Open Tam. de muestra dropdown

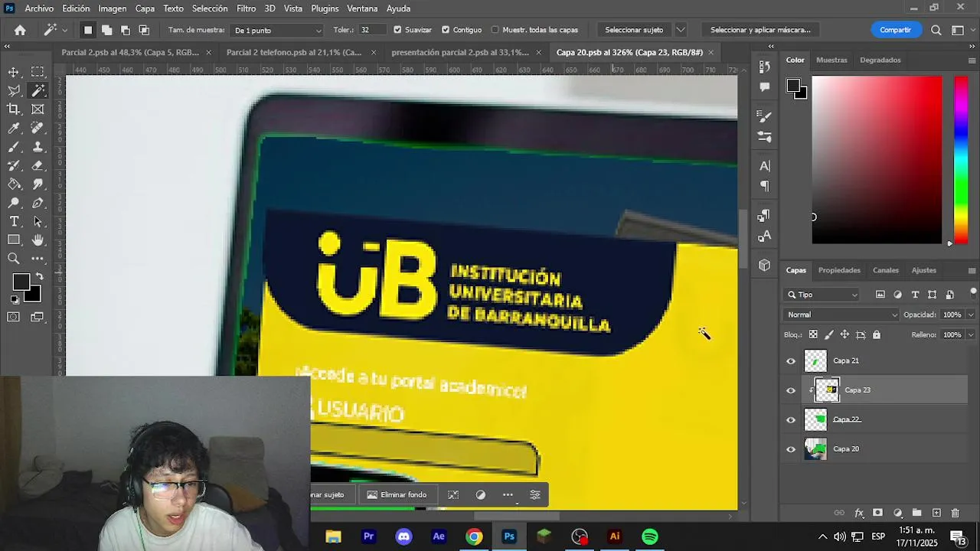coord(277,31)
